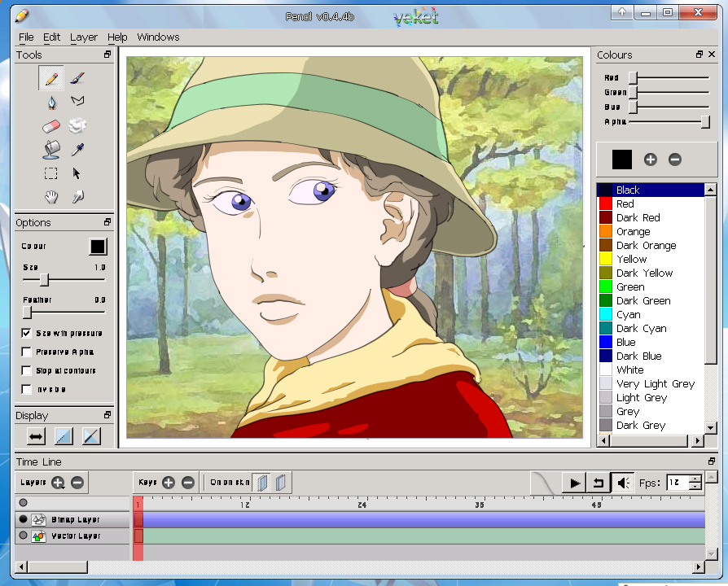Select the Paint Bucket tool
Screen dimensions: 728x586
click(51, 150)
